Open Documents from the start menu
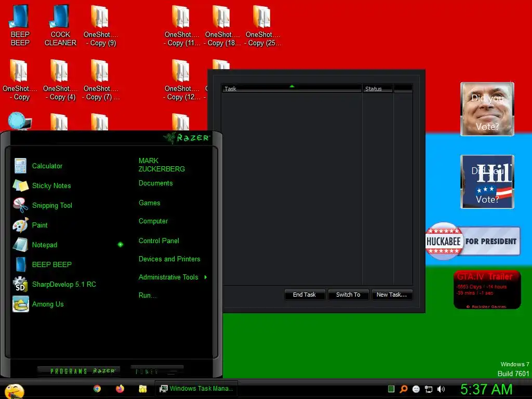This screenshot has height=399, width=532. pyautogui.click(x=156, y=183)
